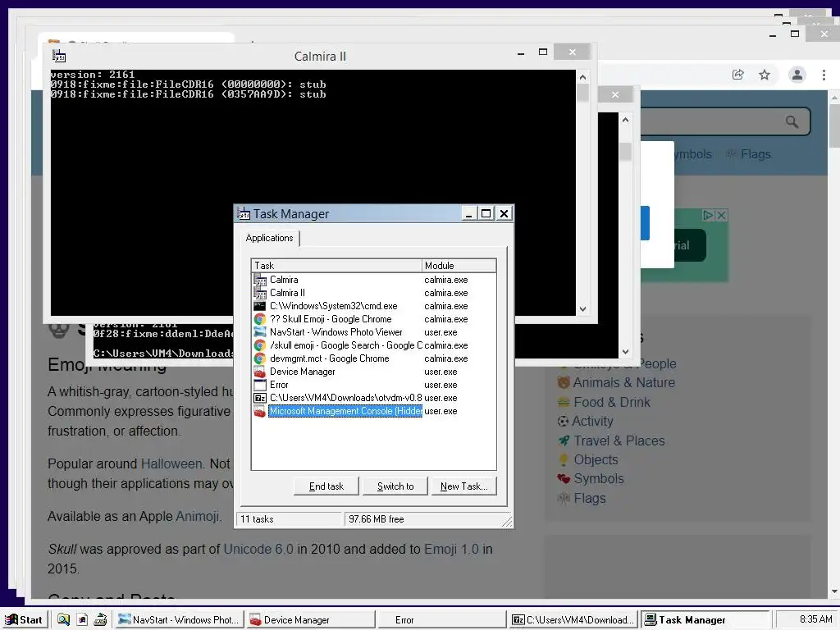This screenshot has width=840, height=630.
Task: Select the cmd.exe task row icon
Action: coord(260,306)
